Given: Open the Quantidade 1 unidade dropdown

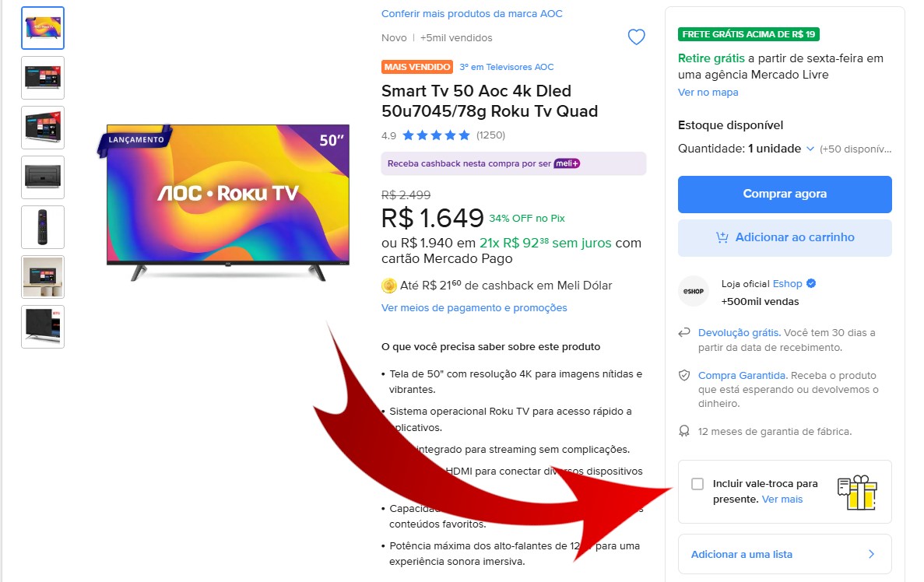Looking at the screenshot, I should (746, 149).
